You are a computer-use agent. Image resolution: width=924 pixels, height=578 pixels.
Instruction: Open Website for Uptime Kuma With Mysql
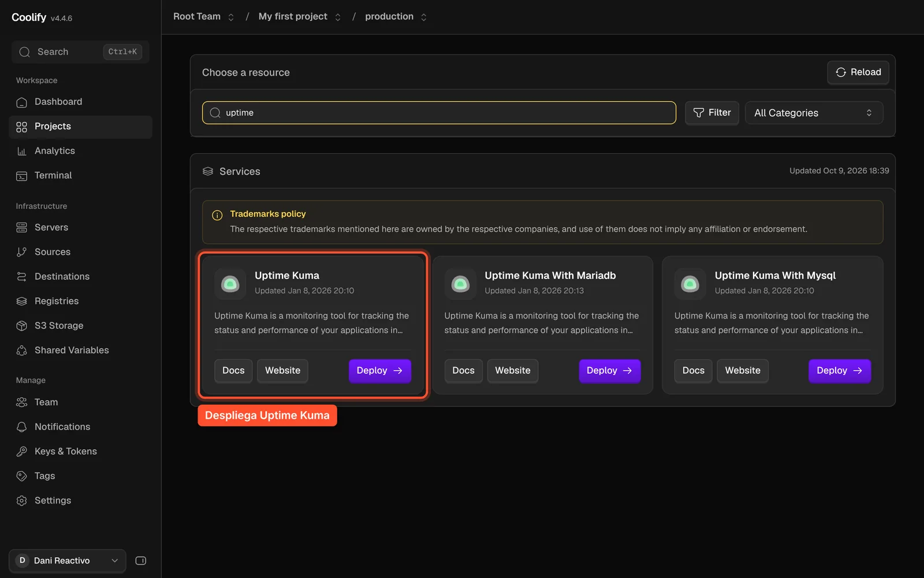click(x=743, y=370)
